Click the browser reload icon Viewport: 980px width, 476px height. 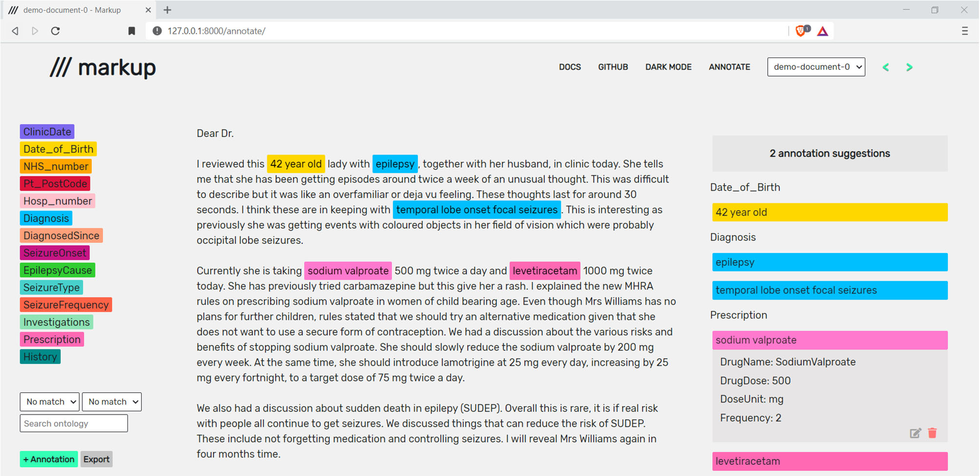(56, 31)
